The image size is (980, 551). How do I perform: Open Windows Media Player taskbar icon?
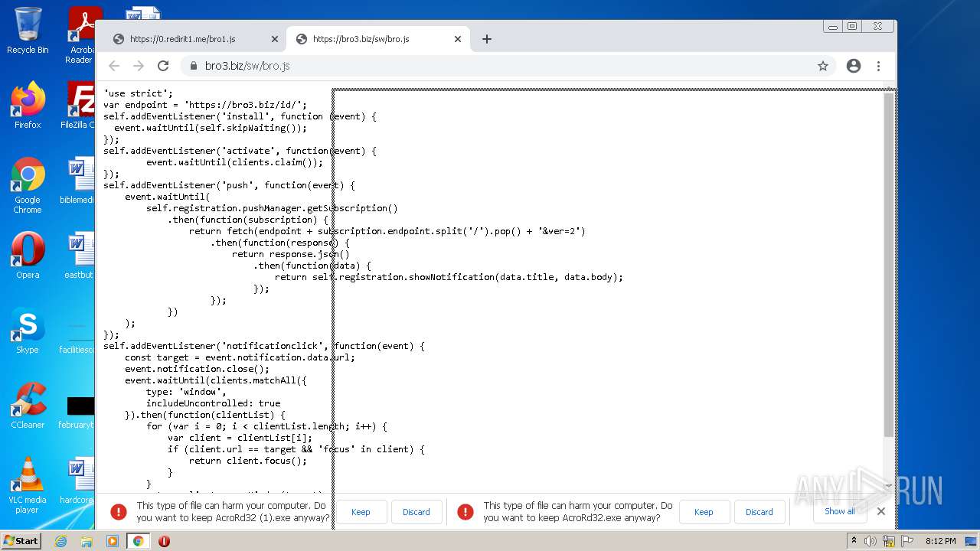tap(113, 541)
